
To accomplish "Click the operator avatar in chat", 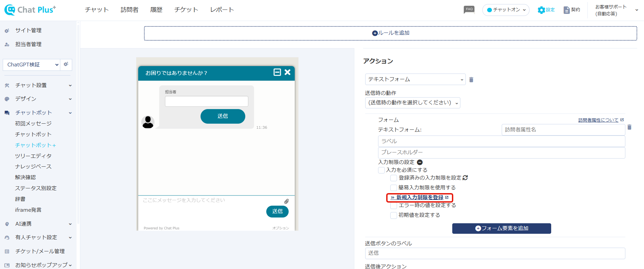I will pos(148,122).
